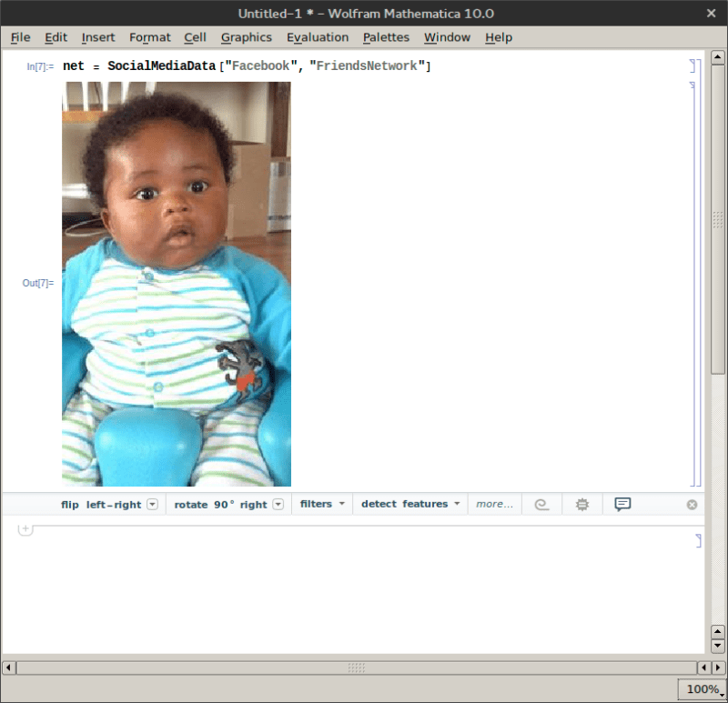
Task: Click vertical scrollbar up arrow at top
Action: tap(718, 57)
